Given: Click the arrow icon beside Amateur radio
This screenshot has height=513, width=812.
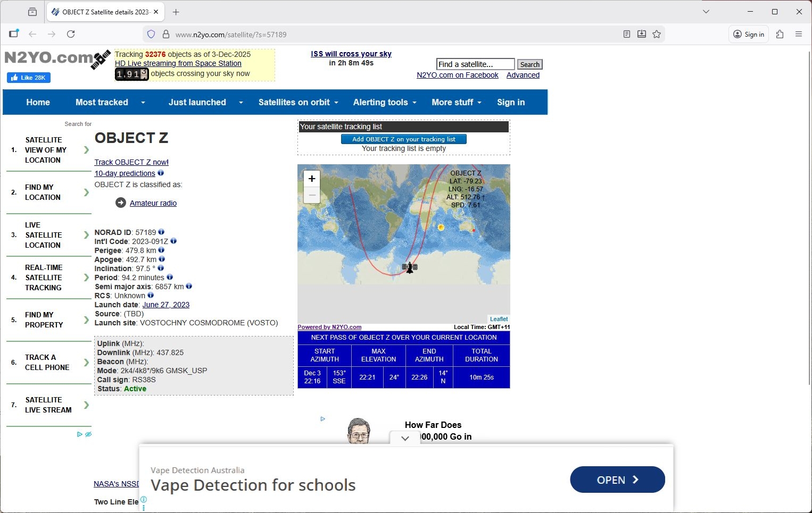Looking at the screenshot, I should tap(121, 203).
